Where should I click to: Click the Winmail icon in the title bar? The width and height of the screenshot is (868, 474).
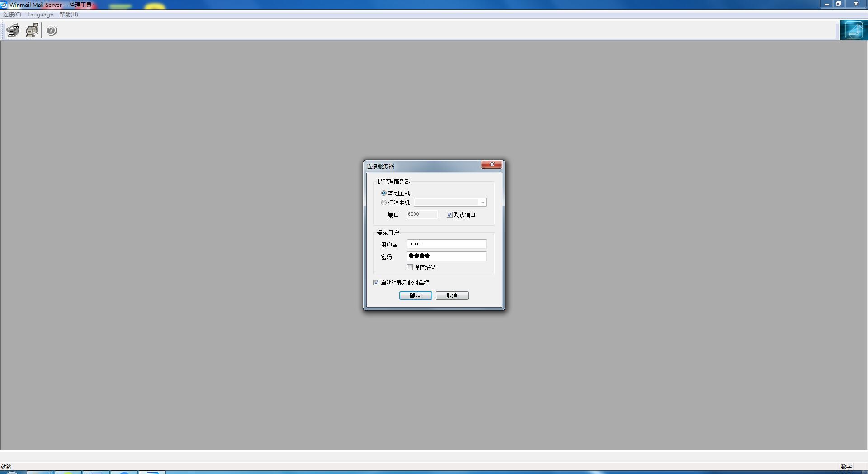(x=4, y=5)
